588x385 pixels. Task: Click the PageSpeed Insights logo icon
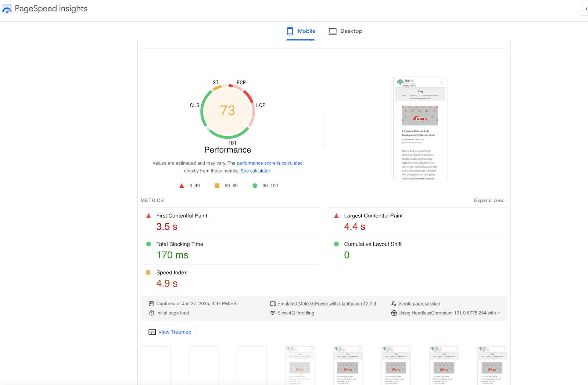7,9
